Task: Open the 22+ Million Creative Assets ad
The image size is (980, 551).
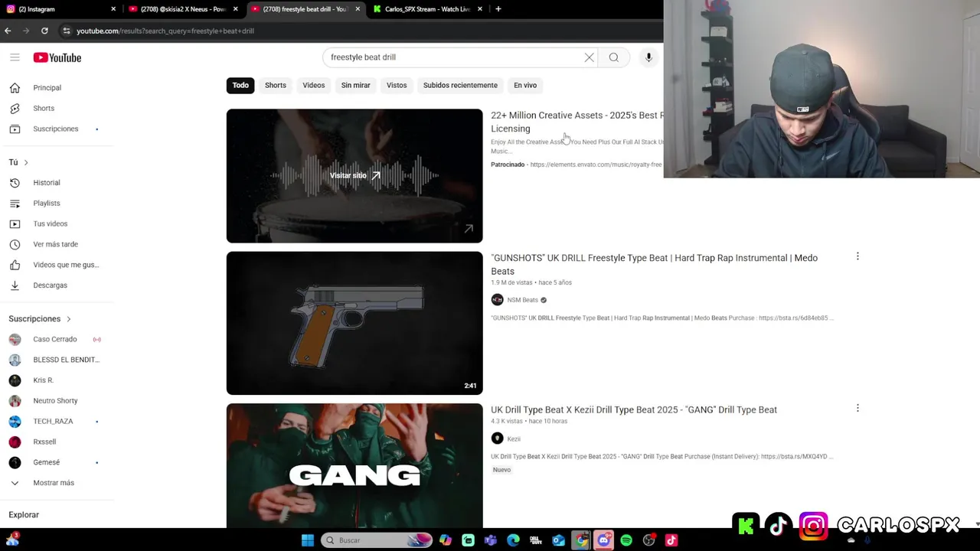Action: [x=577, y=122]
